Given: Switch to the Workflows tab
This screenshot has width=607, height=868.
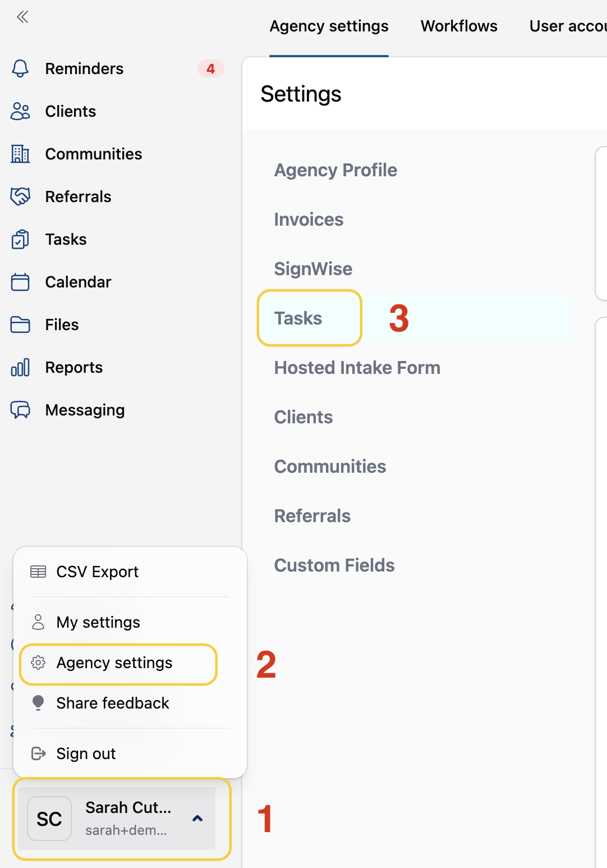Looking at the screenshot, I should [459, 26].
